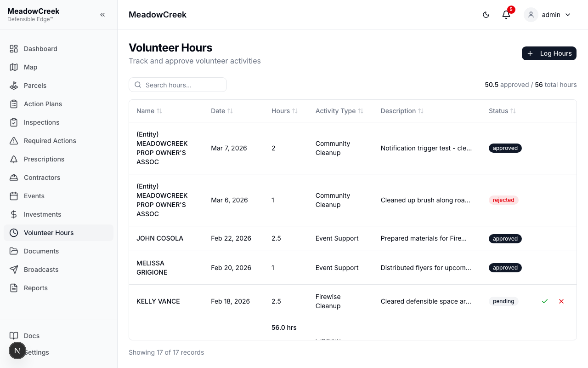Select Investments menu item
588x368 pixels.
click(58, 214)
